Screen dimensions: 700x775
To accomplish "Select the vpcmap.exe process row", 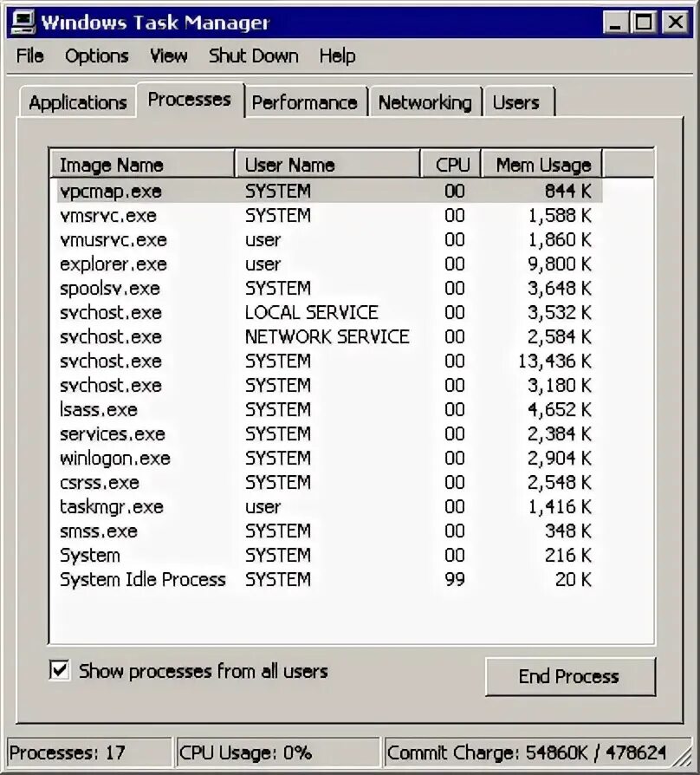I will [x=330, y=191].
